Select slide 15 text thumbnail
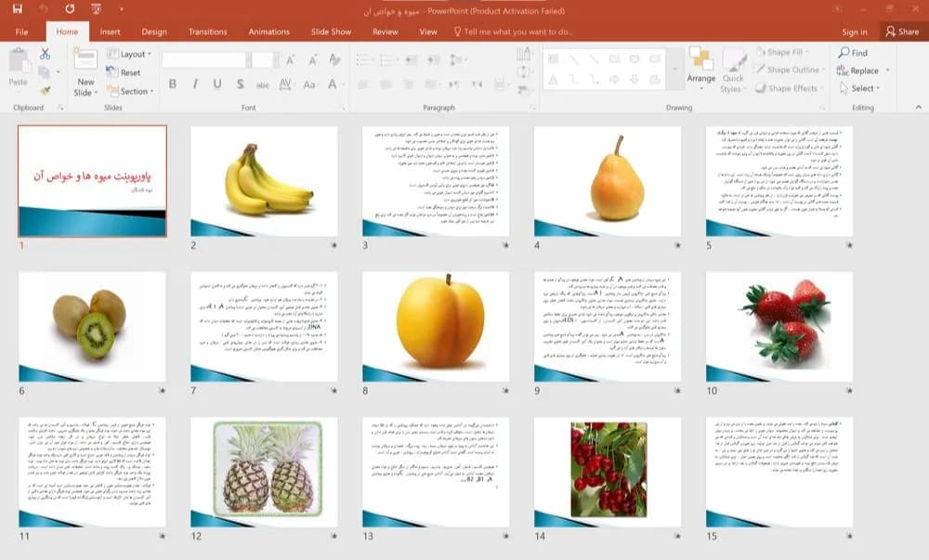The width and height of the screenshot is (929, 560). coord(779,473)
